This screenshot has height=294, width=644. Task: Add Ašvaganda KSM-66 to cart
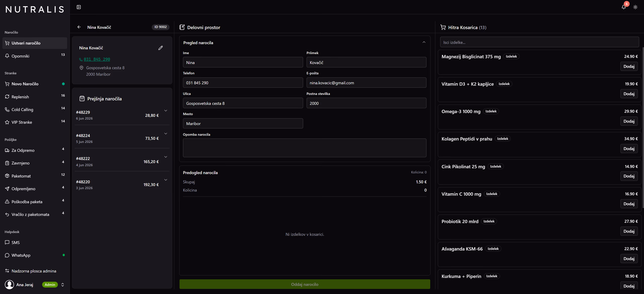point(629,259)
